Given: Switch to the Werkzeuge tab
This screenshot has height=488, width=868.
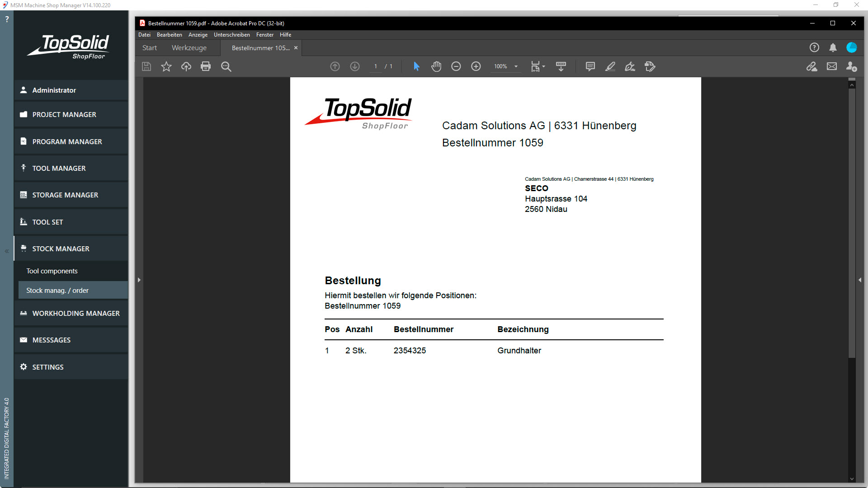Looking at the screenshot, I should (x=189, y=48).
